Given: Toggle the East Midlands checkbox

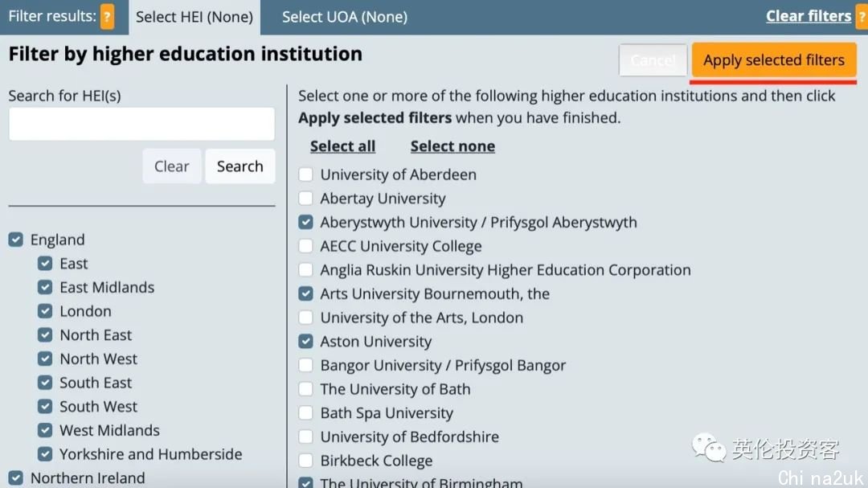Looking at the screenshot, I should click(x=45, y=287).
